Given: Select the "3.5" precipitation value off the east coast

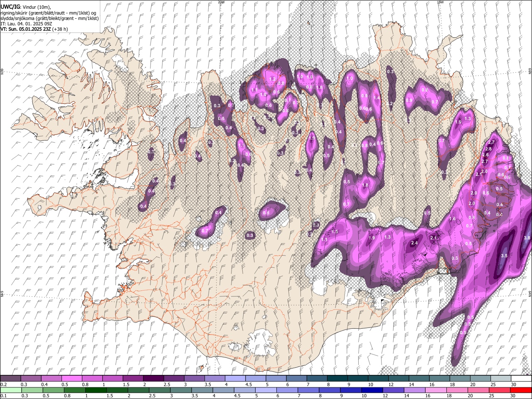Looking at the screenshot, I should click(x=505, y=256).
